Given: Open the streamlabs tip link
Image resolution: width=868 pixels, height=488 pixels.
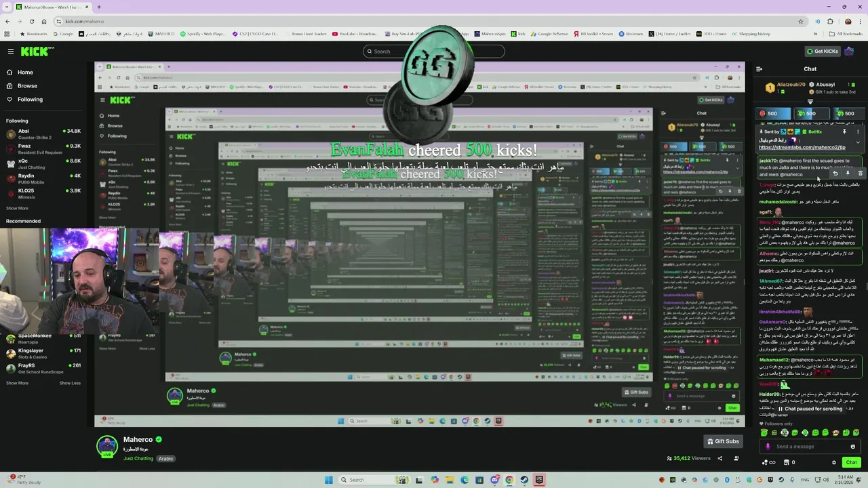Looking at the screenshot, I should click(802, 147).
